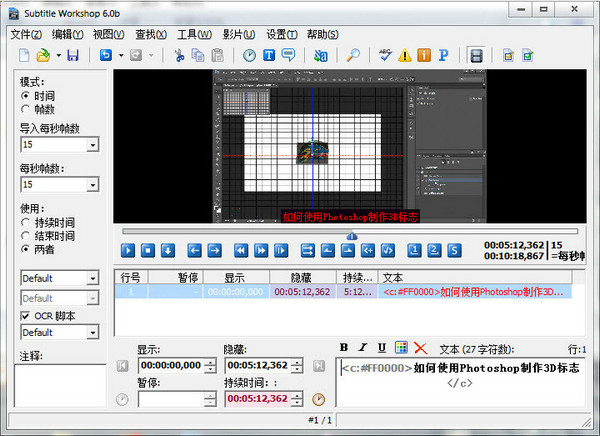Image resolution: width=600 pixels, height=436 pixels.
Task: Click the new file icon in toolbar
Action: pos(25,55)
